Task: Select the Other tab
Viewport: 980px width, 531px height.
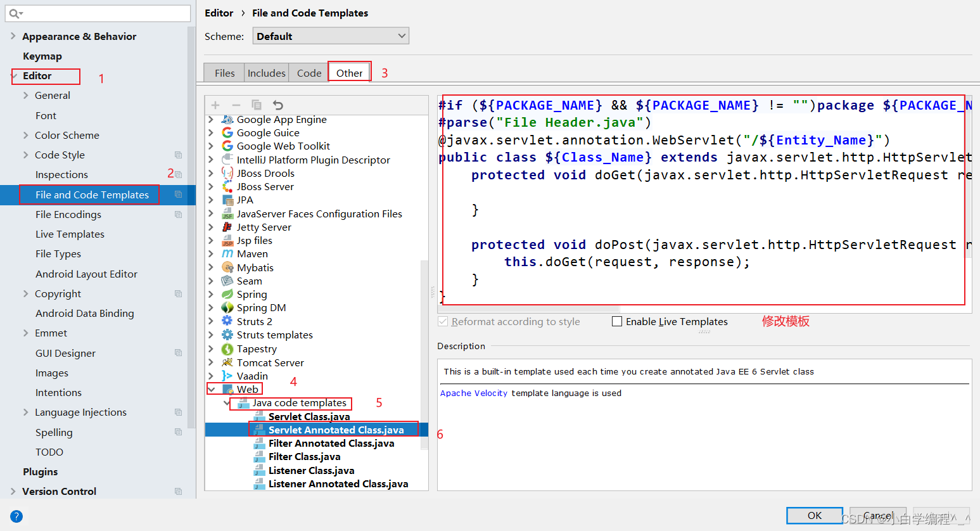Action: 349,73
